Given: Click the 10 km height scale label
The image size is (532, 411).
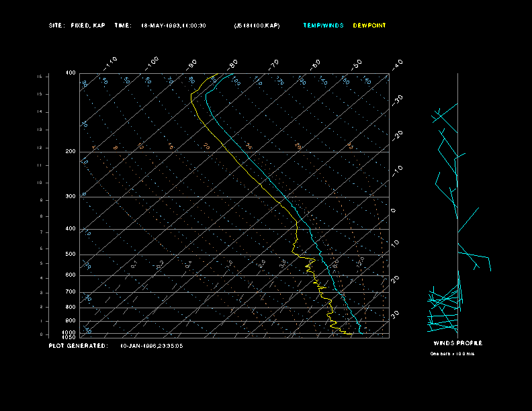Looking at the screenshot, I should tap(40, 183).
